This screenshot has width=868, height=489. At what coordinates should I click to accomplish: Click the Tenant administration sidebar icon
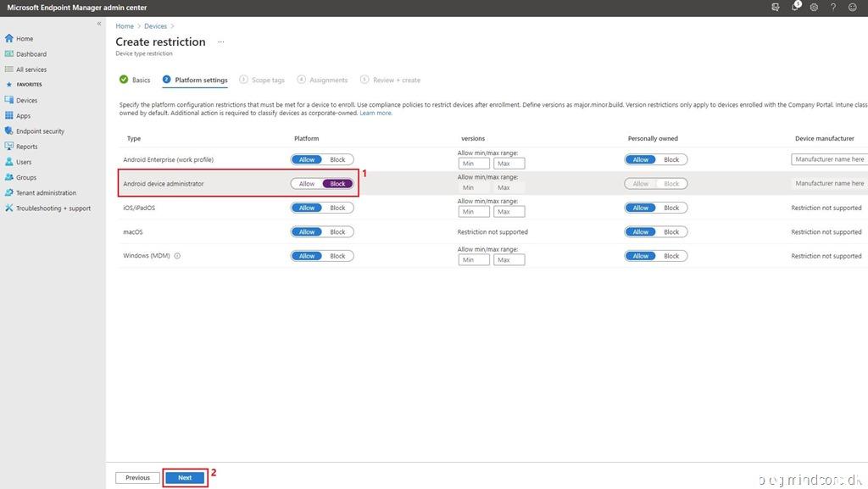click(9, 192)
